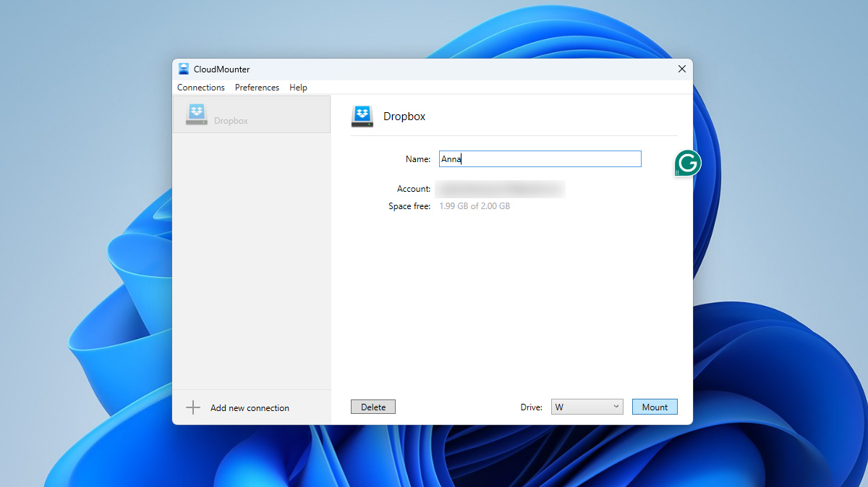Click Add new connection
868x487 pixels.
250,407
